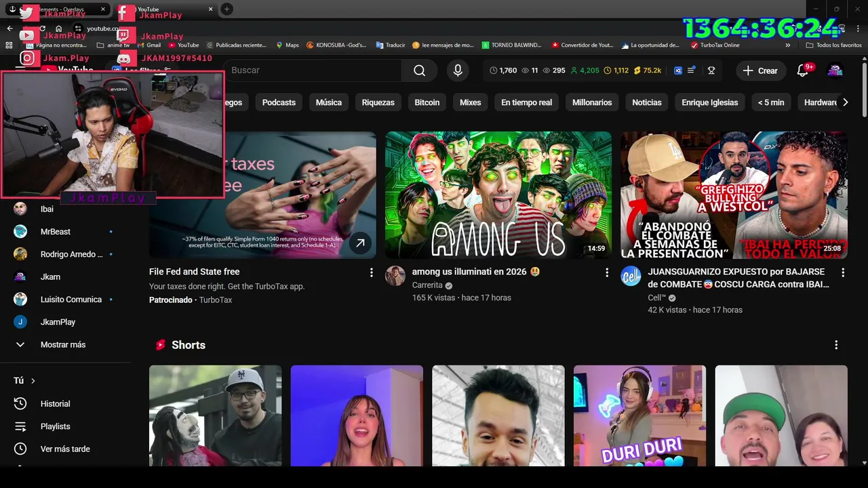The image size is (868, 488).
Task: Open the Gmail bookmark
Action: [149, 45]
